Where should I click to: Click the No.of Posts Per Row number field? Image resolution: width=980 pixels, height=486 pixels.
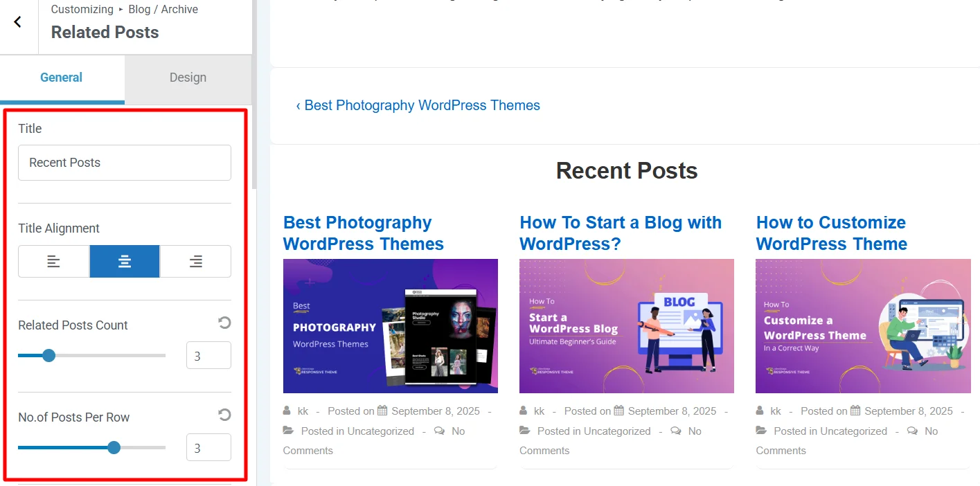pos(208,448)
